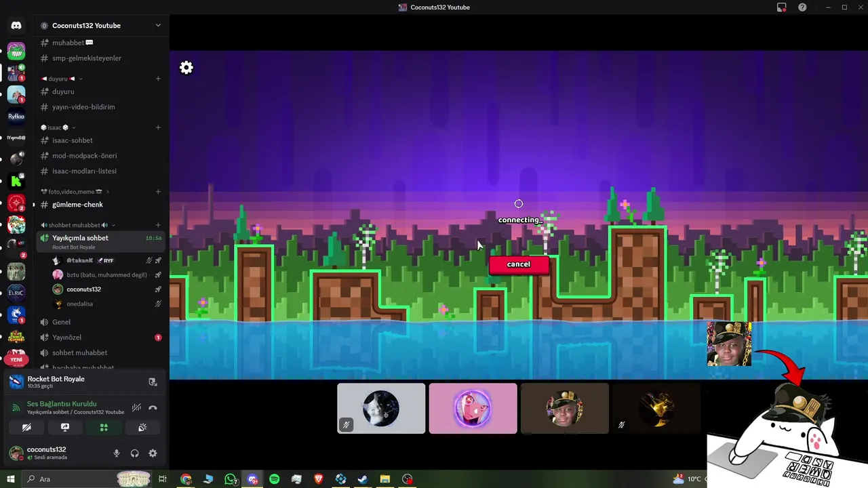Click Ses Bağlantısı Kuruldu connection status
868x488 pixels.
click(x=62, y=404)
